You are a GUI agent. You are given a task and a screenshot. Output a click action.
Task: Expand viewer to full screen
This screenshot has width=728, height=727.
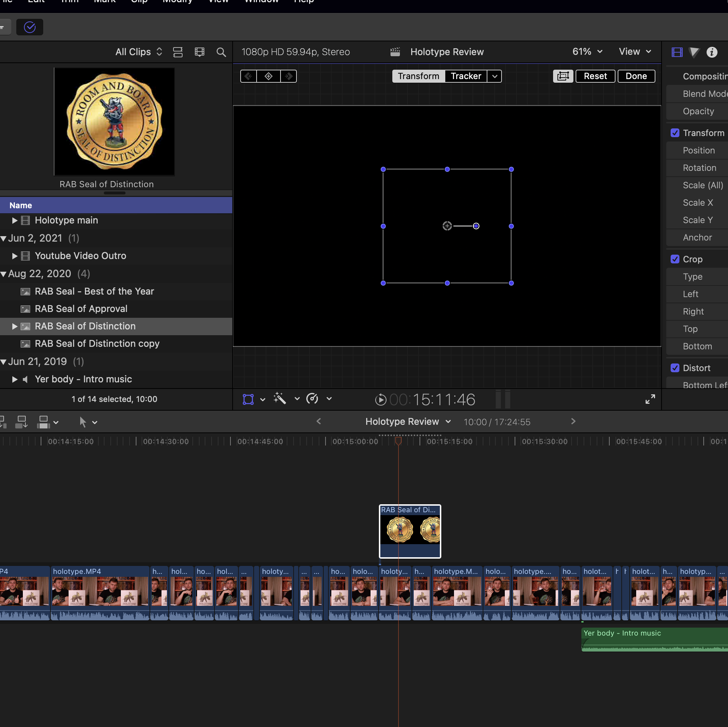pyautogui.click(x=650, y=399)
